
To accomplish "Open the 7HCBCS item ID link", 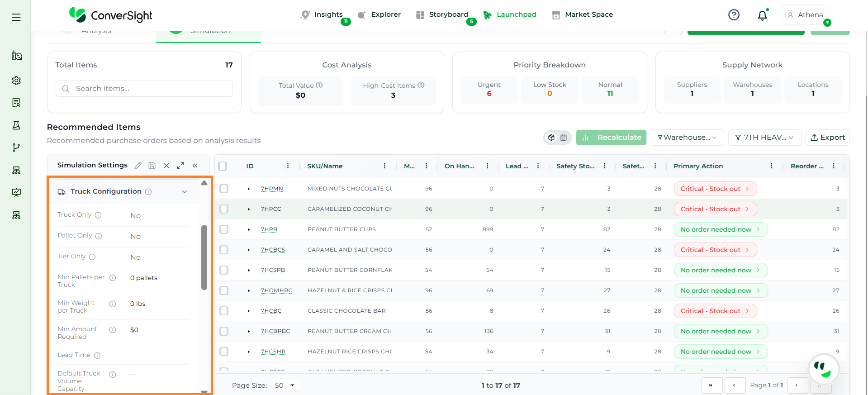I will pos(273,250).
